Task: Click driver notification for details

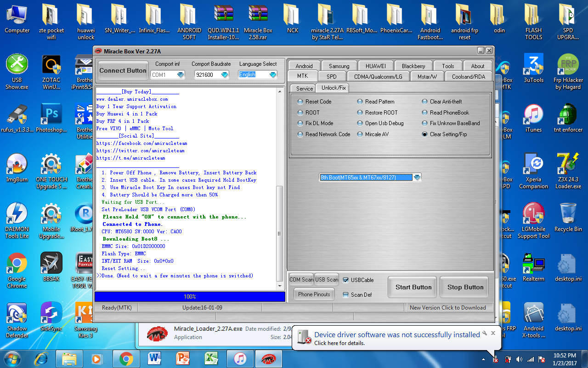Action: tap(339, 343)
